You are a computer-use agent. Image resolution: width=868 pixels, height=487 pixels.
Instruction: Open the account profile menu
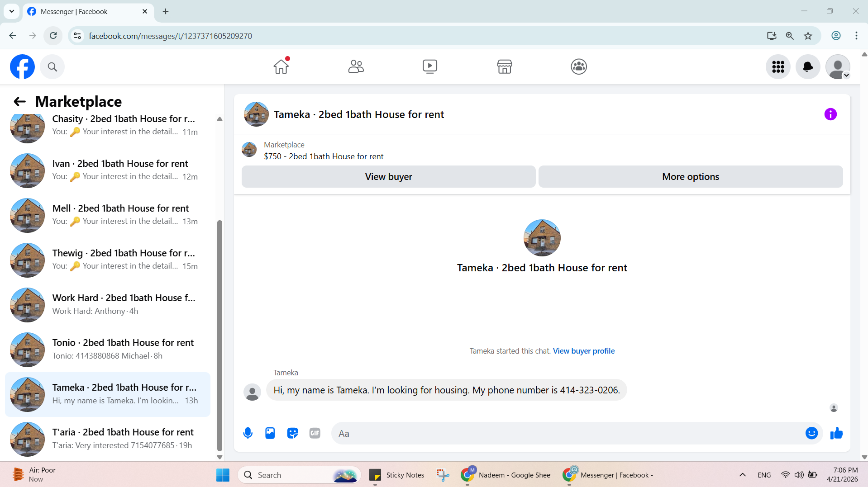point(838,67)
